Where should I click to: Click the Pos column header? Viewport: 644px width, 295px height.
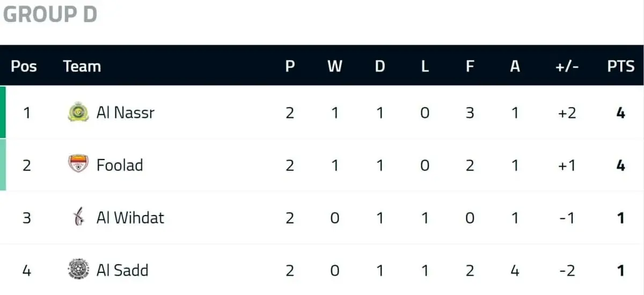[x=24, y=67]
